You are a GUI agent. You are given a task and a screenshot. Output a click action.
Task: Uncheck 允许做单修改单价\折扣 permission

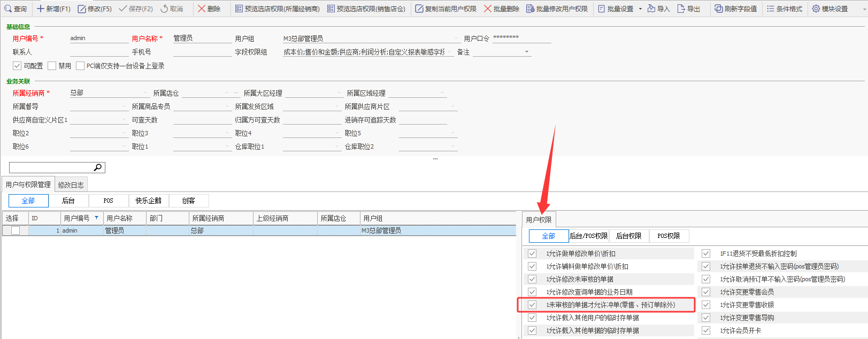[532, 253]
